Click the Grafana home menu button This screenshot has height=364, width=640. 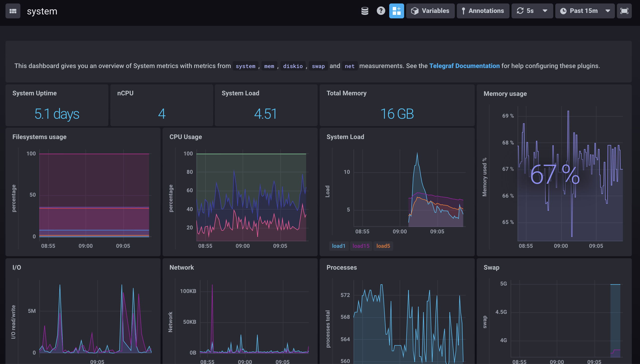click(13, 11)
